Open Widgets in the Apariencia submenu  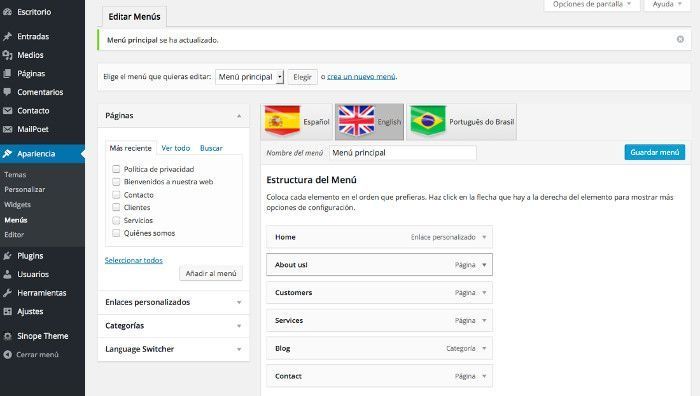click(x=17, y=204)
